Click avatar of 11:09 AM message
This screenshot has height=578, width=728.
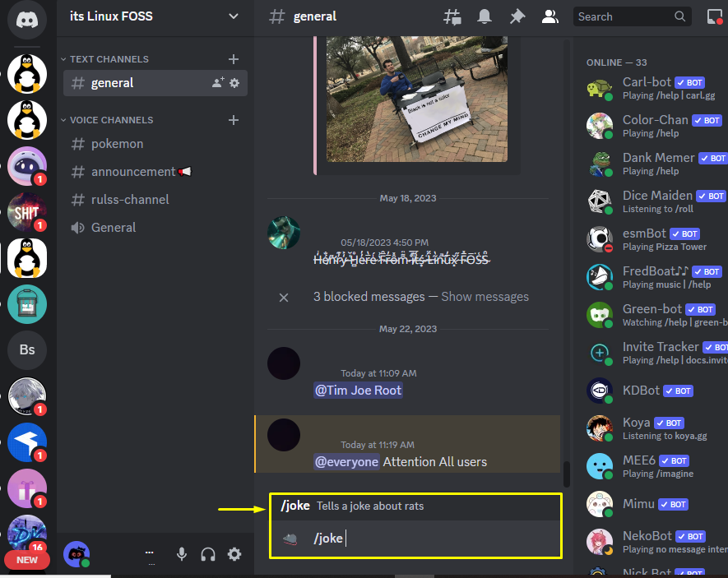(x=284, y=363)
